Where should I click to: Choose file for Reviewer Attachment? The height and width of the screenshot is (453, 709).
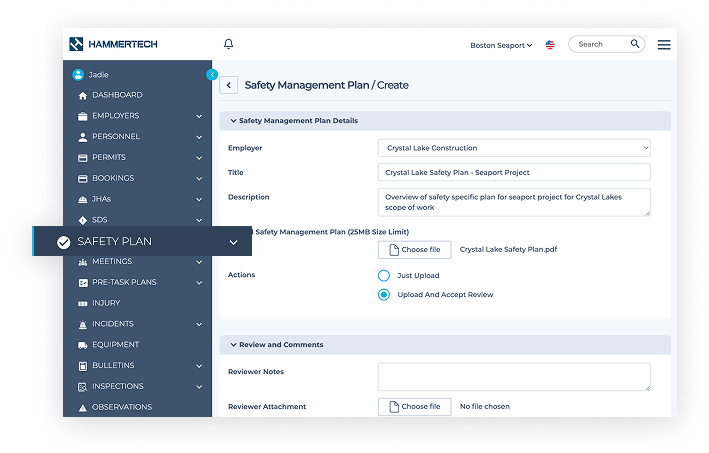coord(415,406)
